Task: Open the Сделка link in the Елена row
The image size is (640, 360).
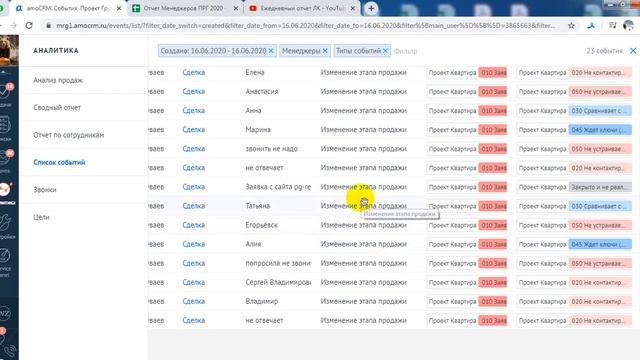Action: pos(193,72)
